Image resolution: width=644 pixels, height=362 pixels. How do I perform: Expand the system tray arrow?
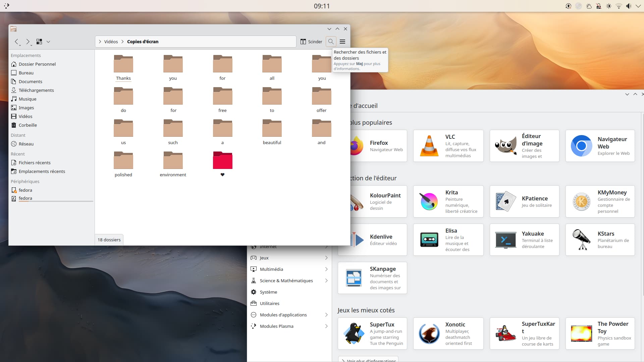638,6
